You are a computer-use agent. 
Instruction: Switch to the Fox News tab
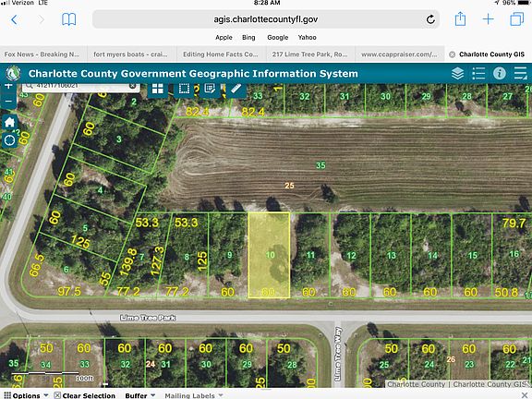43,54
